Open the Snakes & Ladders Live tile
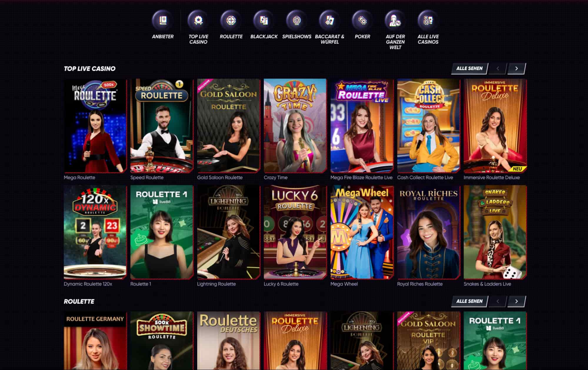The width and height of the screenshot is (588, 370). pos(495,232)
